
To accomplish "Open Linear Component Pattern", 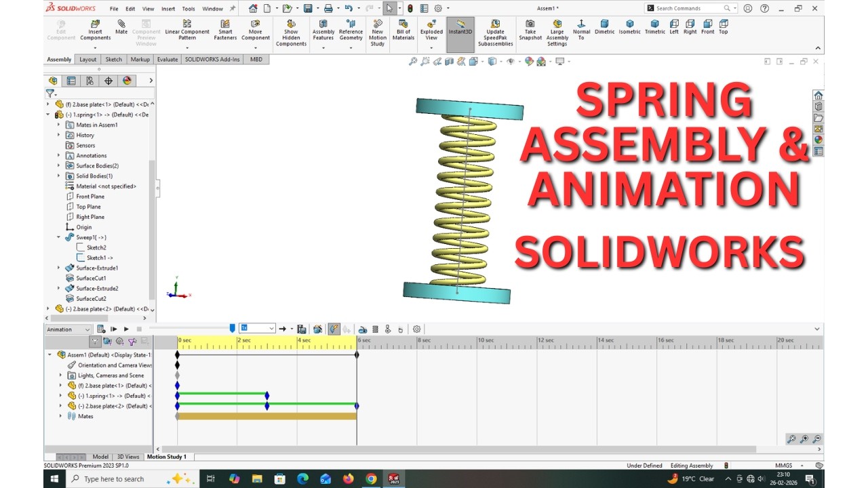I will pyautogui.click(x=187, y=30).
